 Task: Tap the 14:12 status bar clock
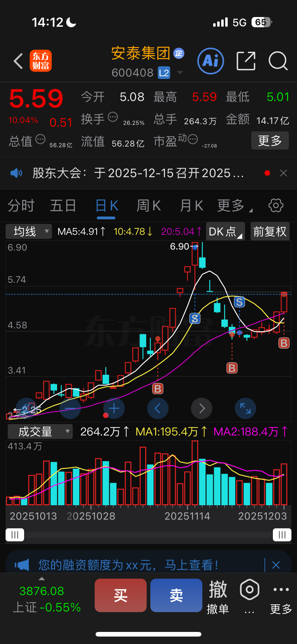pyautogui.click(x=47, y=22)
